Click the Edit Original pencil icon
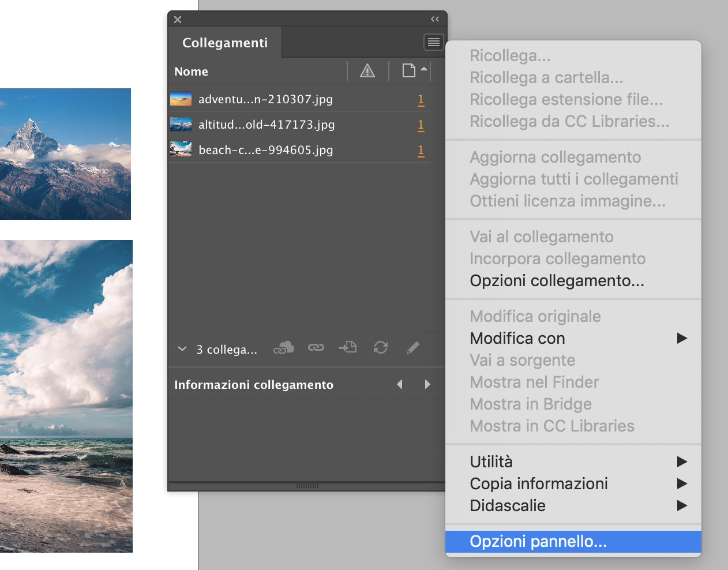Viewport: 728px width, 570px height. [413, 347]
